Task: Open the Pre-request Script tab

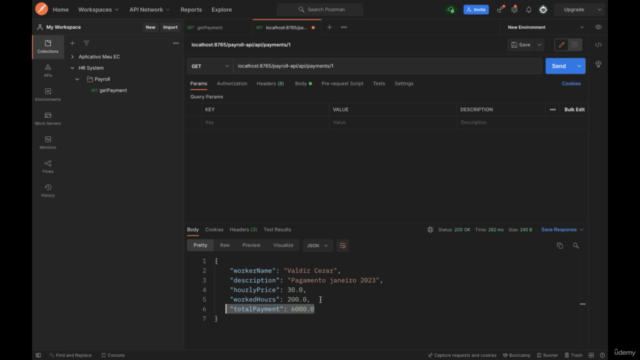Action: pos(342,84)
